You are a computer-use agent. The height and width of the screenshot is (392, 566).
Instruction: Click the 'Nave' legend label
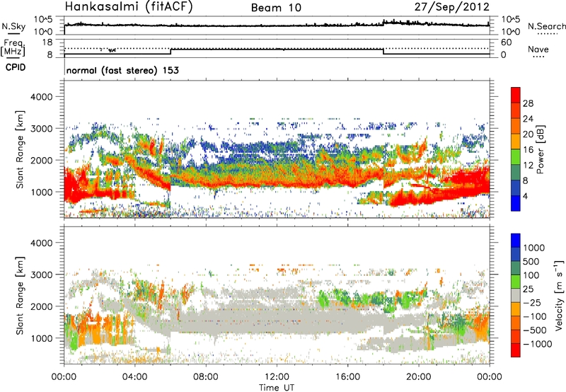(x=538, y=49)
